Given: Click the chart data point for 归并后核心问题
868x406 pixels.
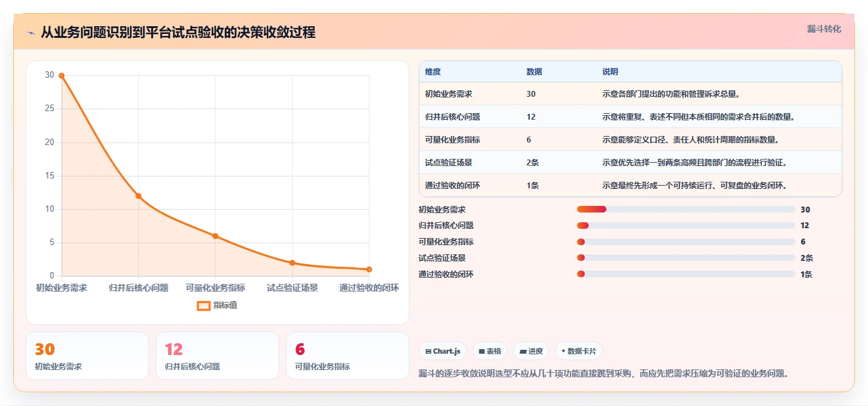Looking at the screenshot, I should (139, 196).
